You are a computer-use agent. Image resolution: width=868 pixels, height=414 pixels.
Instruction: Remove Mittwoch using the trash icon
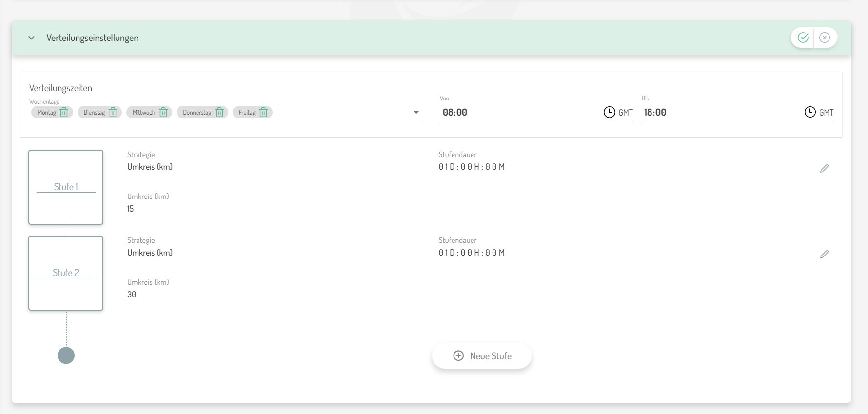click(x=163, y=113)
